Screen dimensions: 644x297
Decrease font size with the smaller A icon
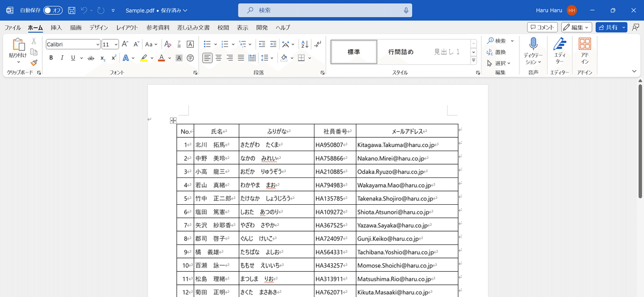(136, 44)
